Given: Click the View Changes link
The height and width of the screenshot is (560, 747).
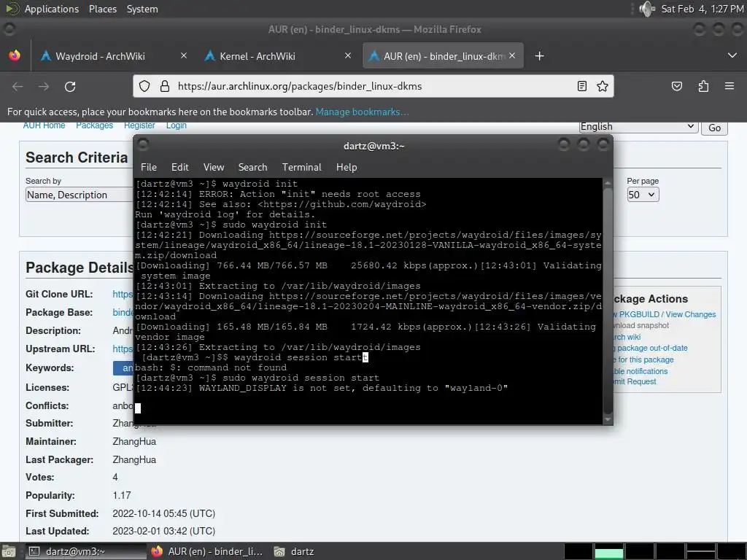Looking at the screenshot, I should [690, 314].
